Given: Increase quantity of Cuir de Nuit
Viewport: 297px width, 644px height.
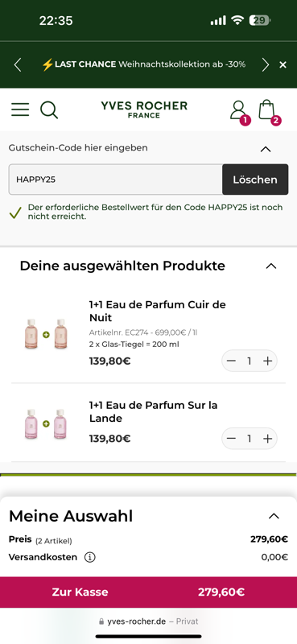Looking at the screenshot, I should pyautogui.click(x=268, y=361).
